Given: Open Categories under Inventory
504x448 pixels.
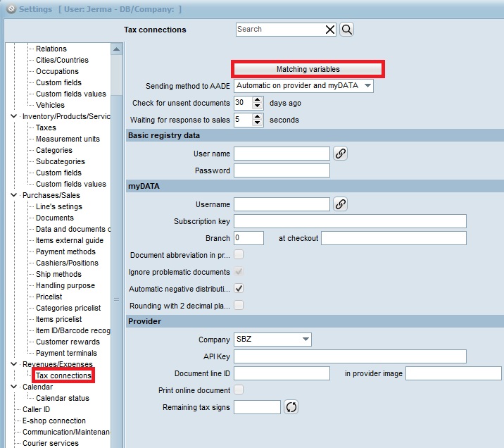Looking at the screenshot, I should click(x=54, y=150).
